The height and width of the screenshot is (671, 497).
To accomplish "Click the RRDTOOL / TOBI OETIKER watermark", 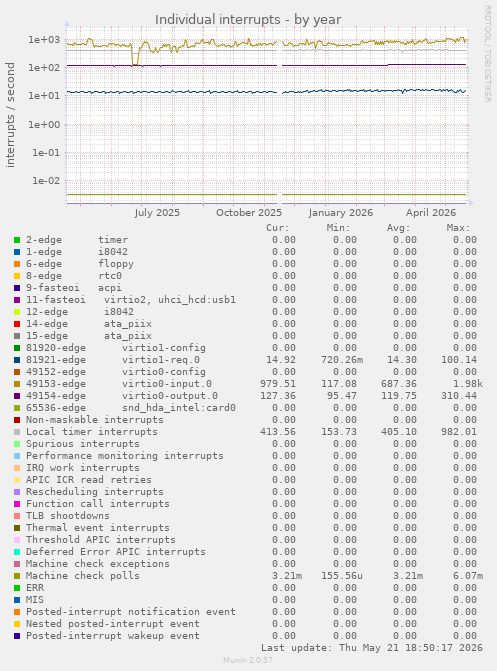I will 487,53.
